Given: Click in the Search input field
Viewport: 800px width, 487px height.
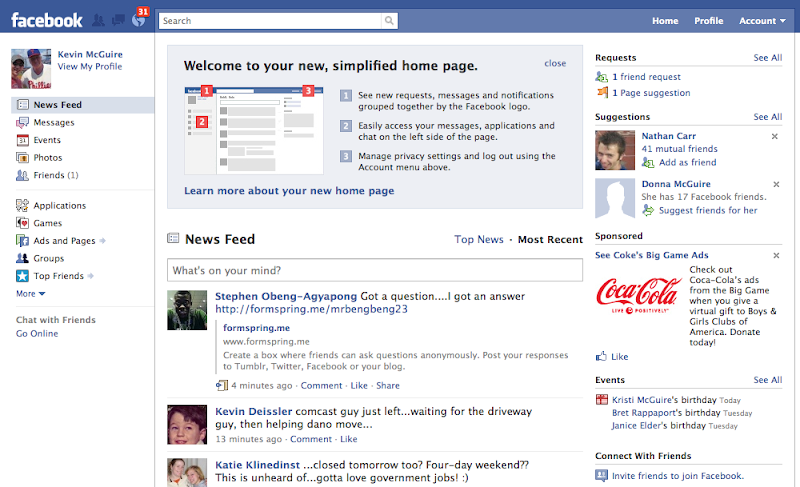Looking at the screenshot, I should pos(270,20).
